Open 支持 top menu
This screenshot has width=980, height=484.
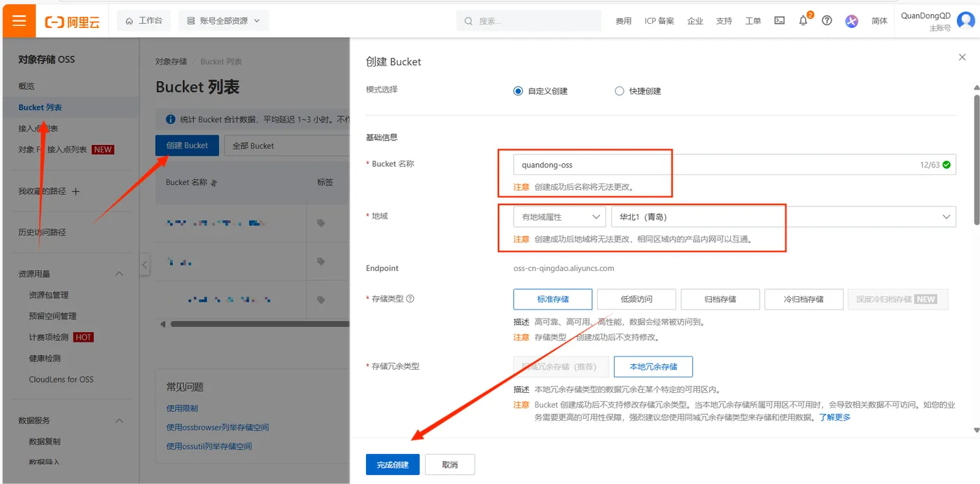tap(724, 21)
